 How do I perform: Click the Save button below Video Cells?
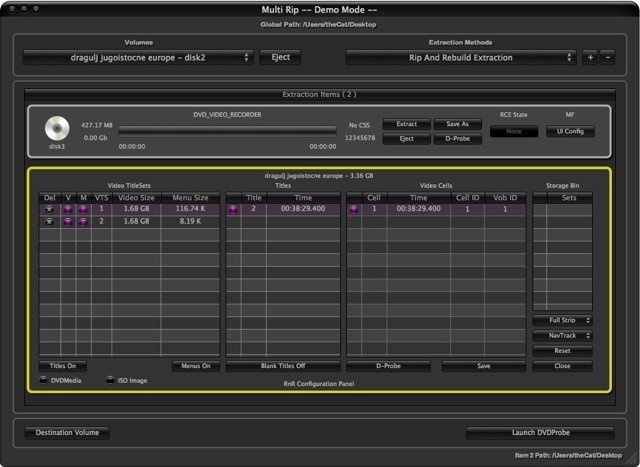coord(484,366)
